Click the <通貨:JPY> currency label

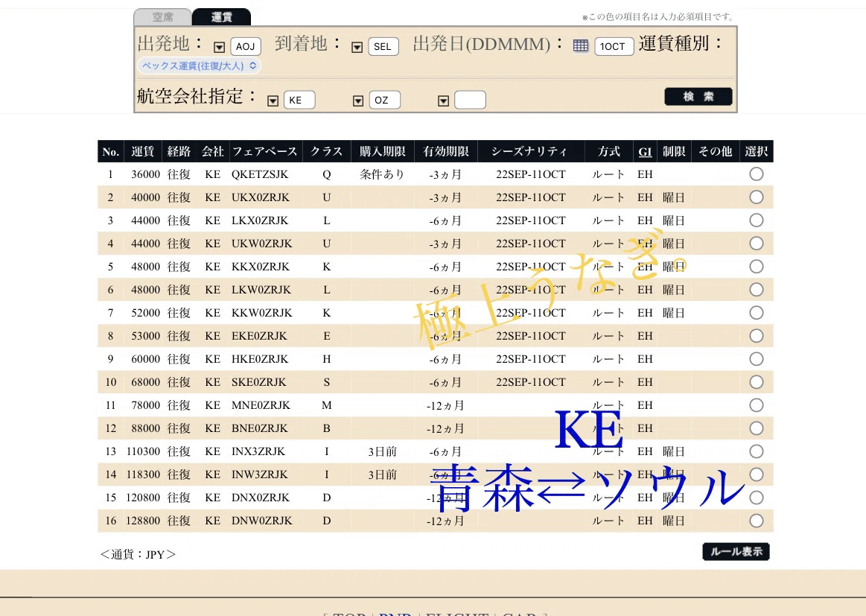click(138, 554)
